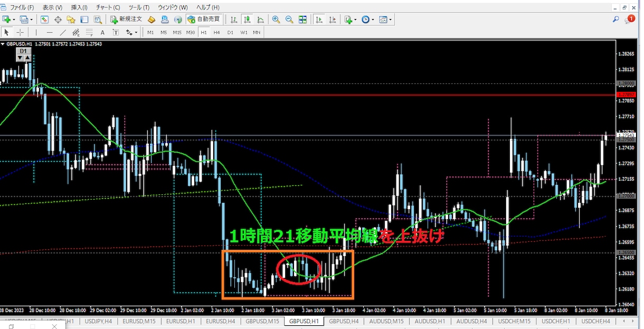Screen dimensions: 644x329
Task: Set timeframe to H4
Action: [x=216, y=33]
